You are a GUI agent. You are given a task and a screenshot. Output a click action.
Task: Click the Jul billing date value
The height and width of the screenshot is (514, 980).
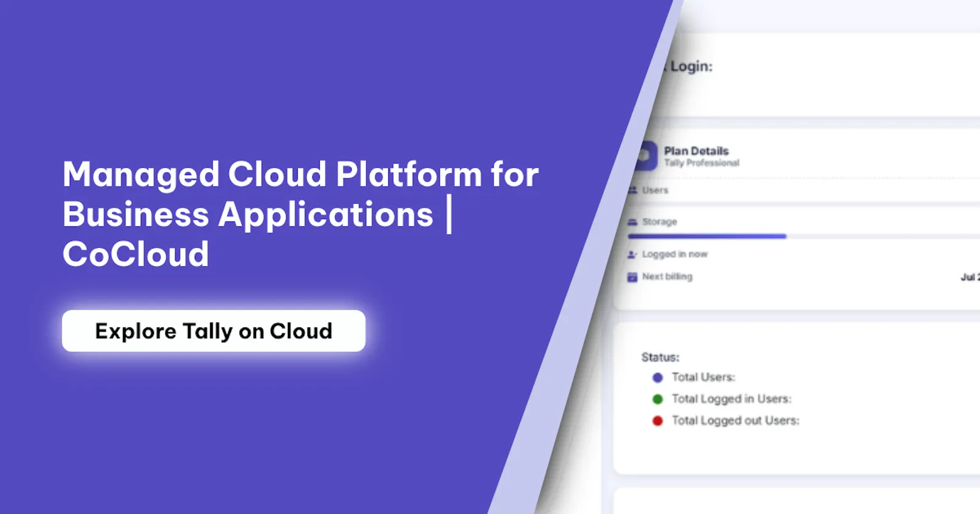click(970, 277)
